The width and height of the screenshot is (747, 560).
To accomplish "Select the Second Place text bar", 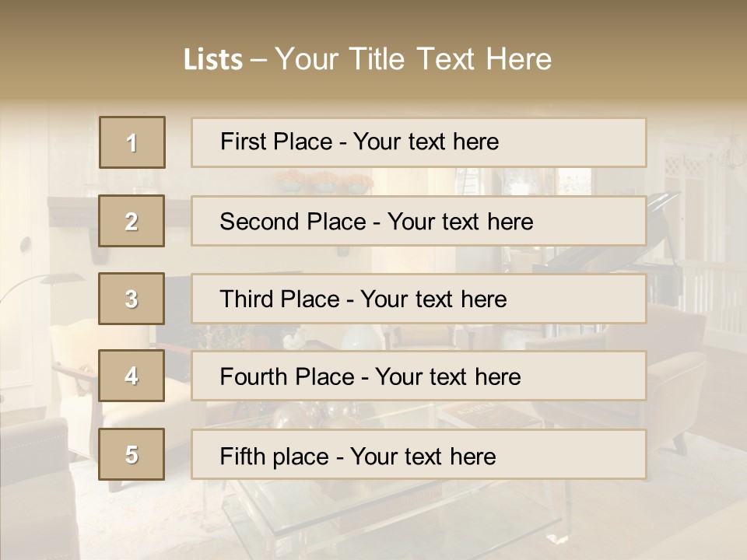I will pos(419,221).
